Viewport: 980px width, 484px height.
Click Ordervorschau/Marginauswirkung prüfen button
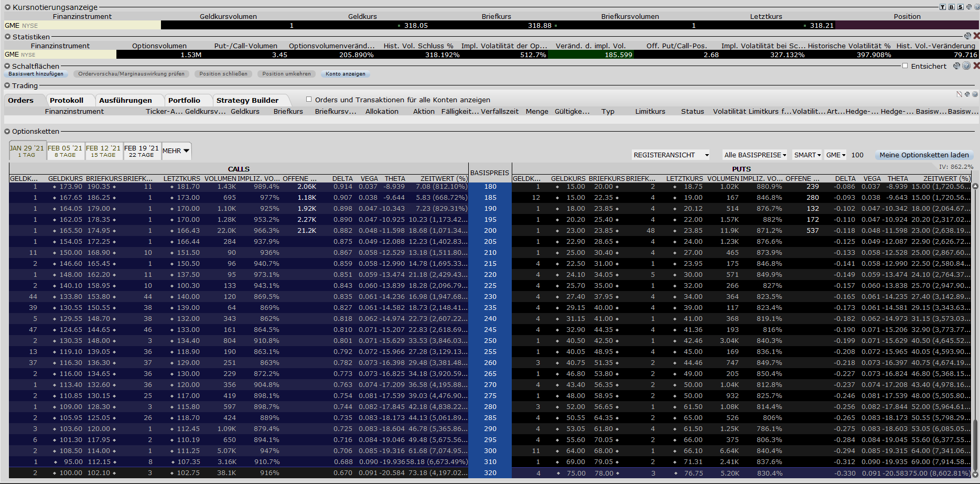point(132,74)
